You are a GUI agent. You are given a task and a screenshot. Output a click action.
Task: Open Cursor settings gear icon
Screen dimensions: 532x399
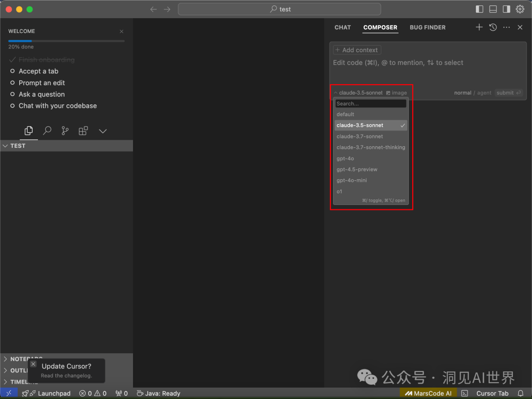(x=520, y=9)
